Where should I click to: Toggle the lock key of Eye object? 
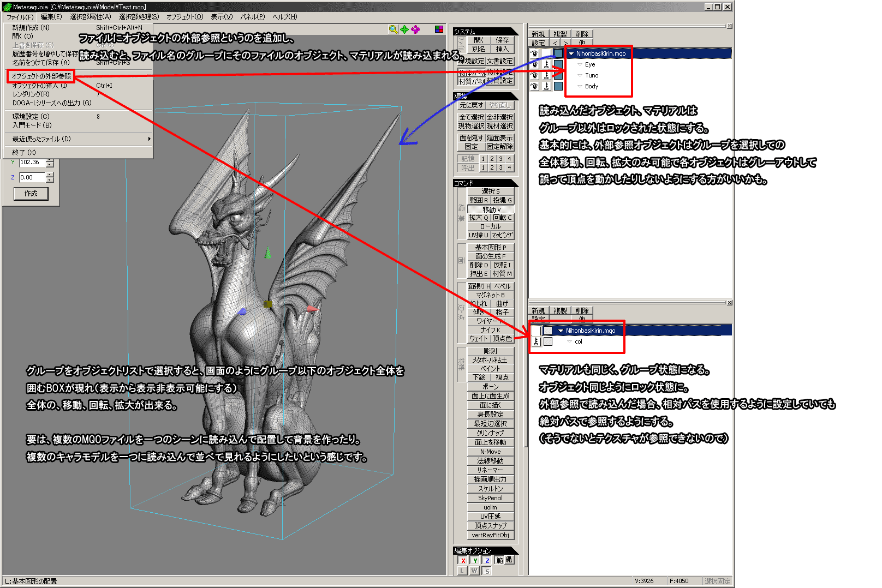click(x=546, y=64)
